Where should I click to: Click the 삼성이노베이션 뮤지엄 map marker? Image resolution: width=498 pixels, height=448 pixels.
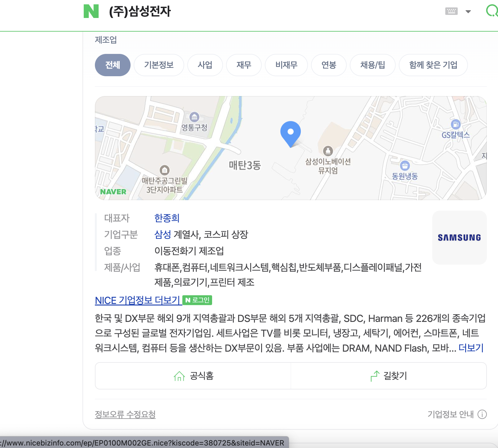coord(328,151)
